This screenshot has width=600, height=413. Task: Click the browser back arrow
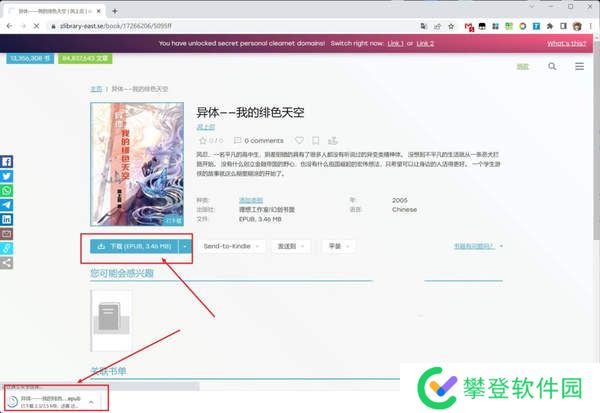(x=9, y=26)
